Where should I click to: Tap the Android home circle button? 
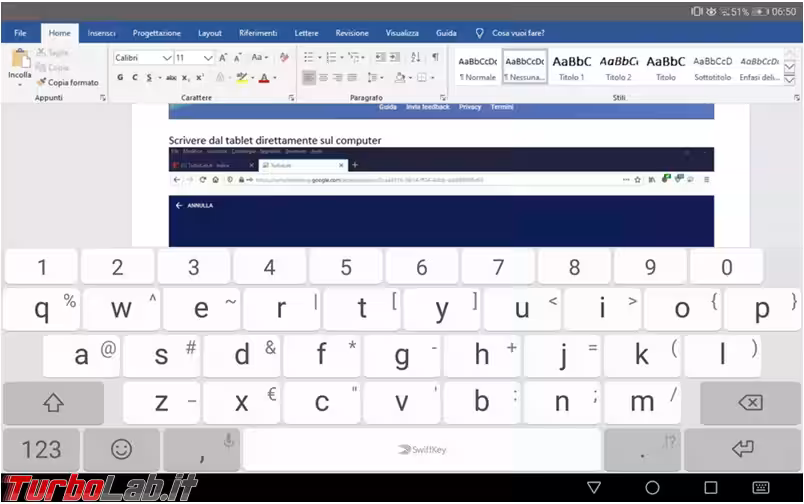coord(652,488)
